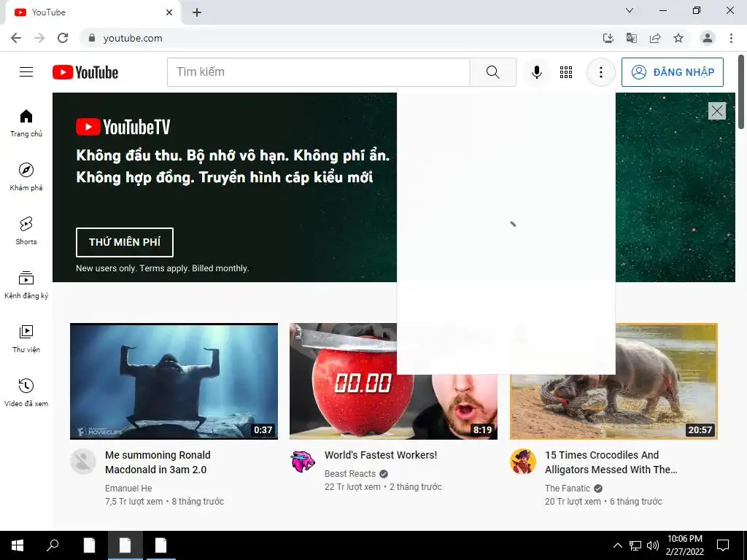
Task: Open the three-dot settings menu
Action: click(x=601, y=72)
